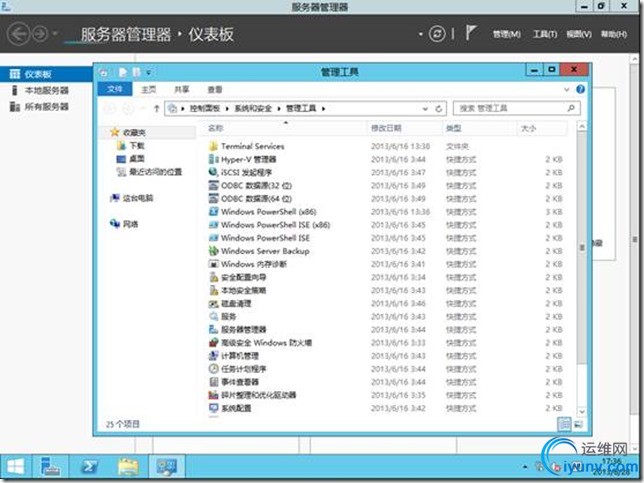Select the iSCSI 发起程序 icon
Viewport: 644px width, 483px height.
pyautogui.click(x=213, y=172)
